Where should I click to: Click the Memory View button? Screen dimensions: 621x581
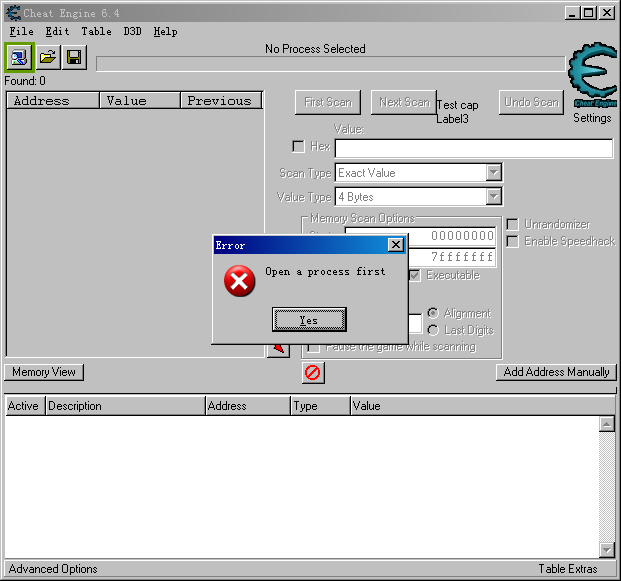(x=44, y=372)
